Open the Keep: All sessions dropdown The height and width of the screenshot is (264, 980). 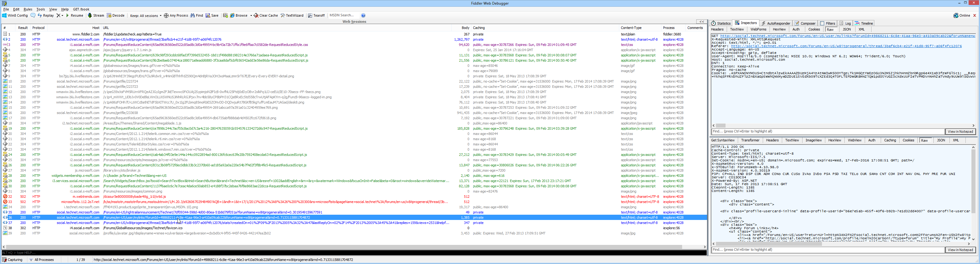point(146,16)
